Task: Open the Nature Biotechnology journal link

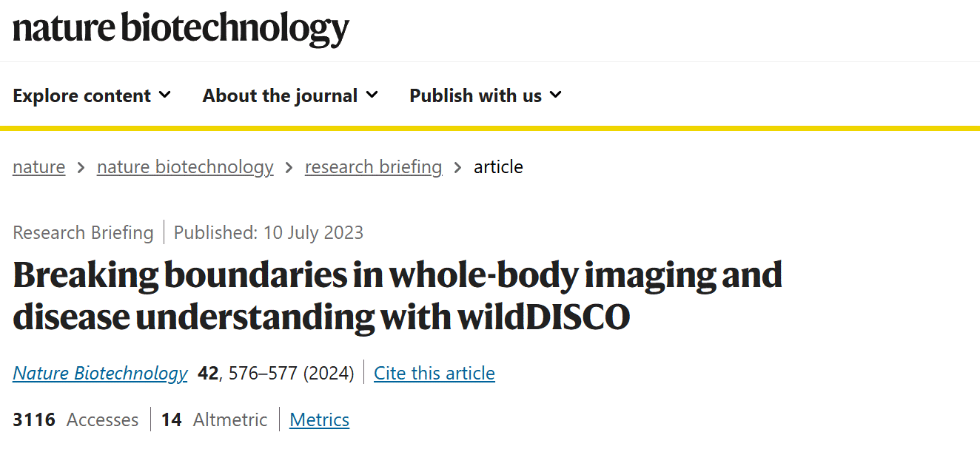Action: (100, 373)
